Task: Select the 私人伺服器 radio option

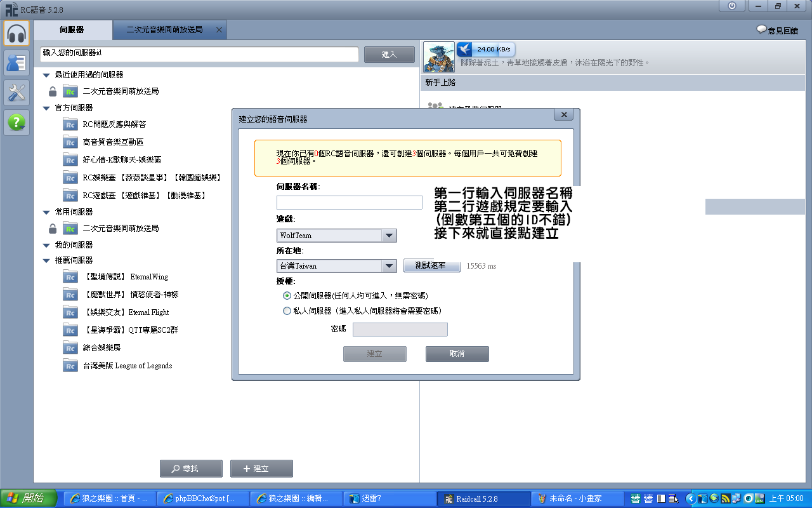Action: 287,311
